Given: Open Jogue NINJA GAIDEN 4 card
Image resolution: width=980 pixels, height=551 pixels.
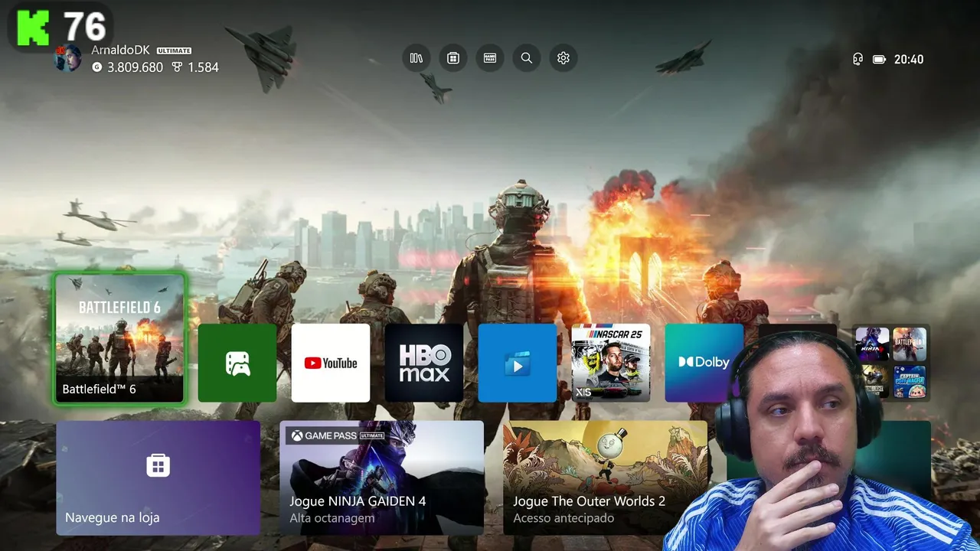Looking at the screenshot, I should point(381,478).
